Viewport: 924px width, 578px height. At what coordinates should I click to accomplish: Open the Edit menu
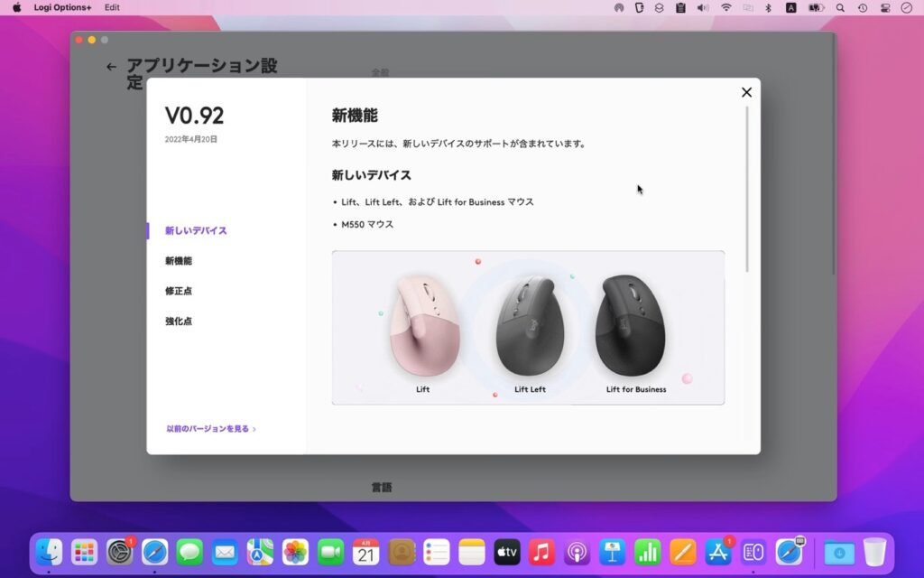pyautogui.click(x=111, y=7)
